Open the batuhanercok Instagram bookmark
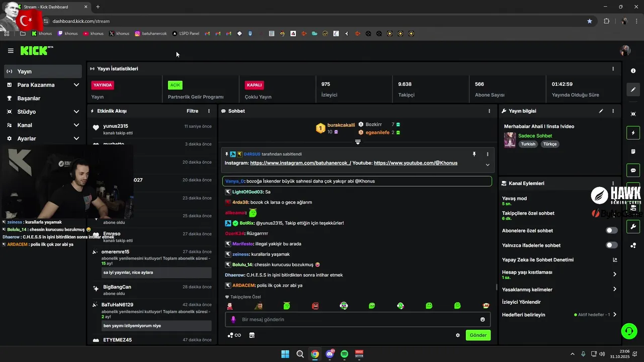This screenshot has width=644, height=362. click(150, 34)
